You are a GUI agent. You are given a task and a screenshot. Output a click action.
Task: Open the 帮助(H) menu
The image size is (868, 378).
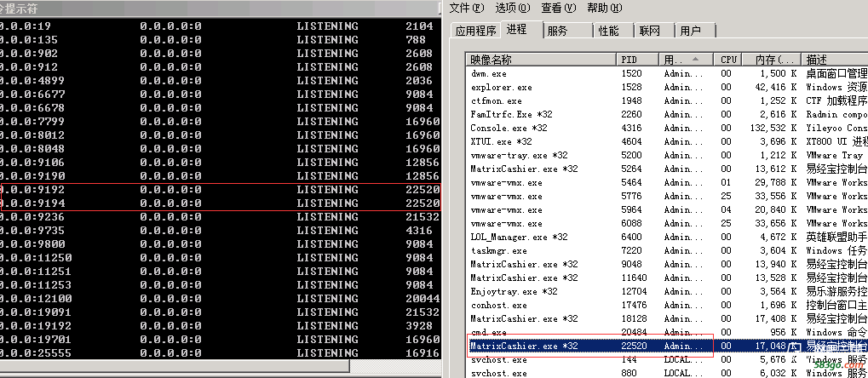[605, 8]
